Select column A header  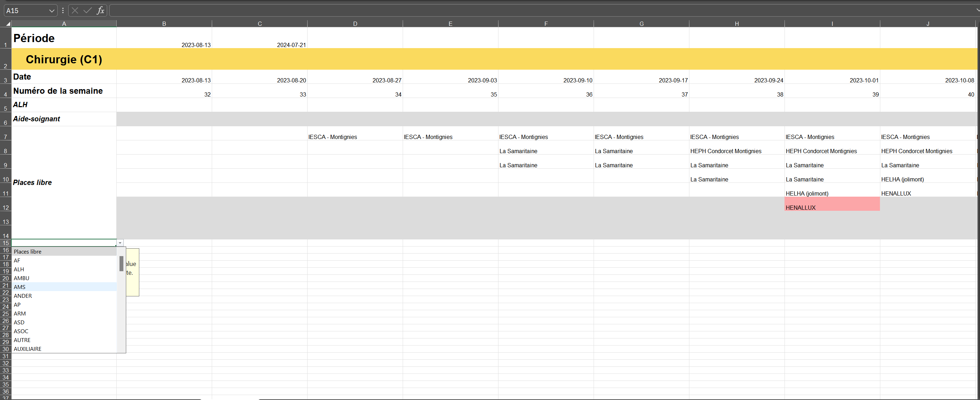64,24
